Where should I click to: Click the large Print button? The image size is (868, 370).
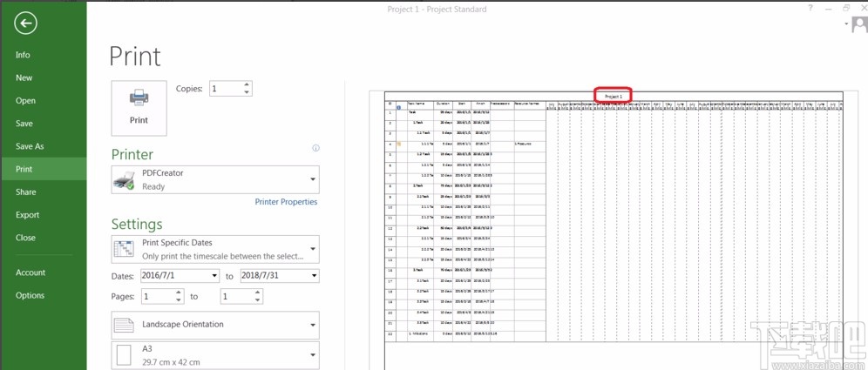pos(139,108)
